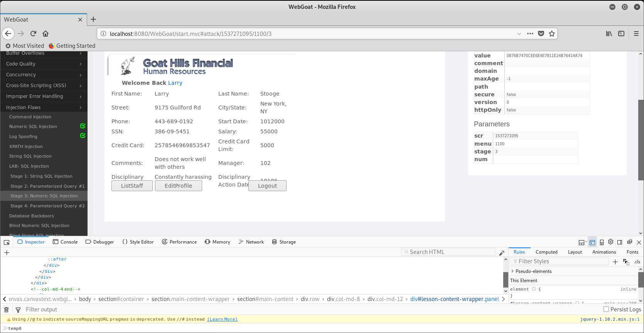Add new style rule plus icon

(615, 262)
